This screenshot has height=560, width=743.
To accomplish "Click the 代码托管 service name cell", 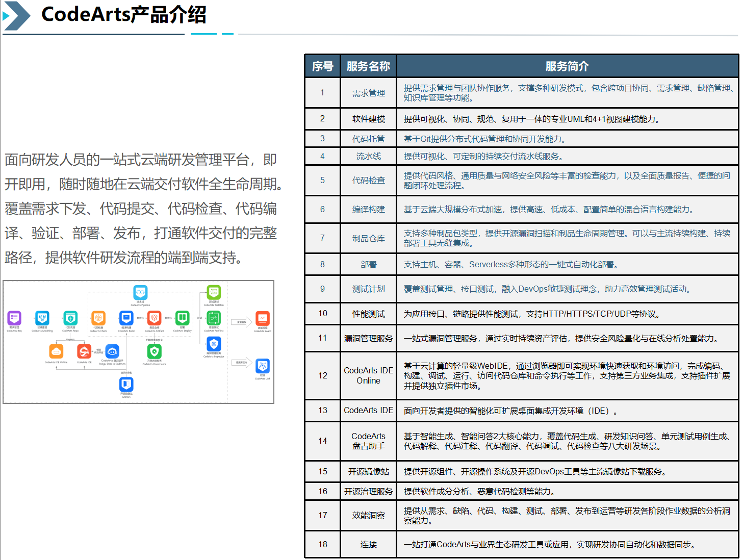I will click(x=368, y=139).
